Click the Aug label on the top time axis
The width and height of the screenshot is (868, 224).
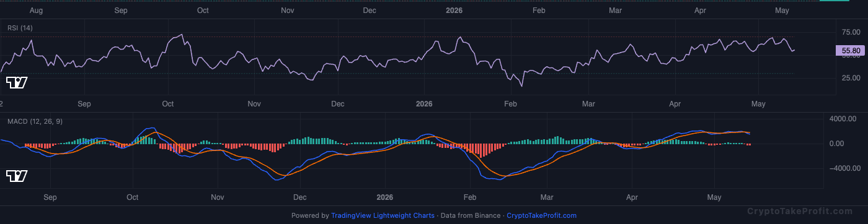click(x=37, y=11)
